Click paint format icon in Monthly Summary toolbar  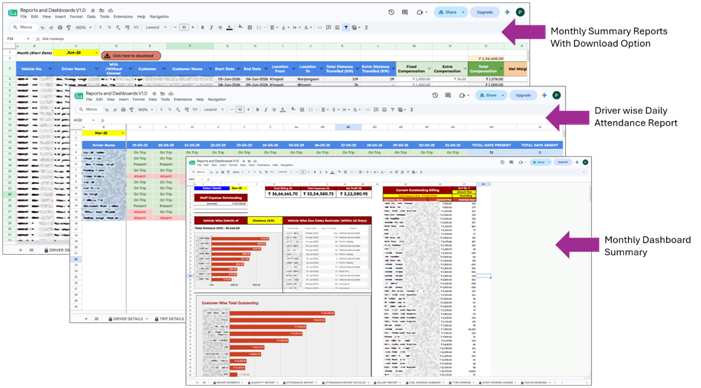click(69, 27)
